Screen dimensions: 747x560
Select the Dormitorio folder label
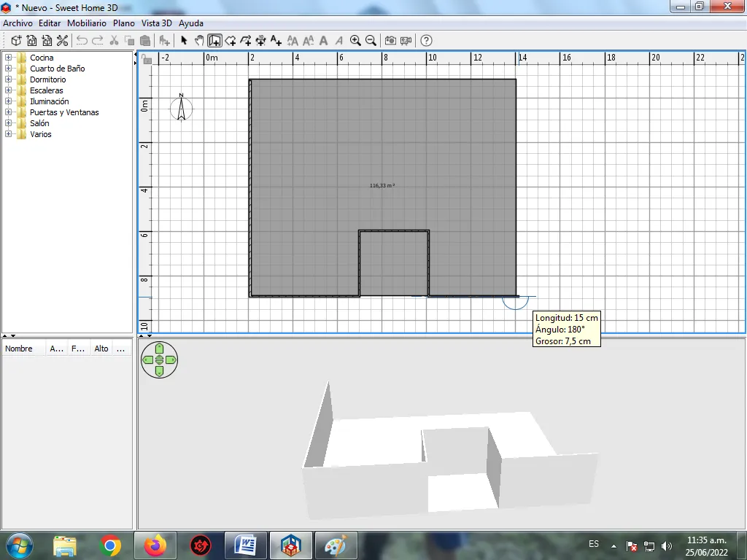click(x=47, y=79)
